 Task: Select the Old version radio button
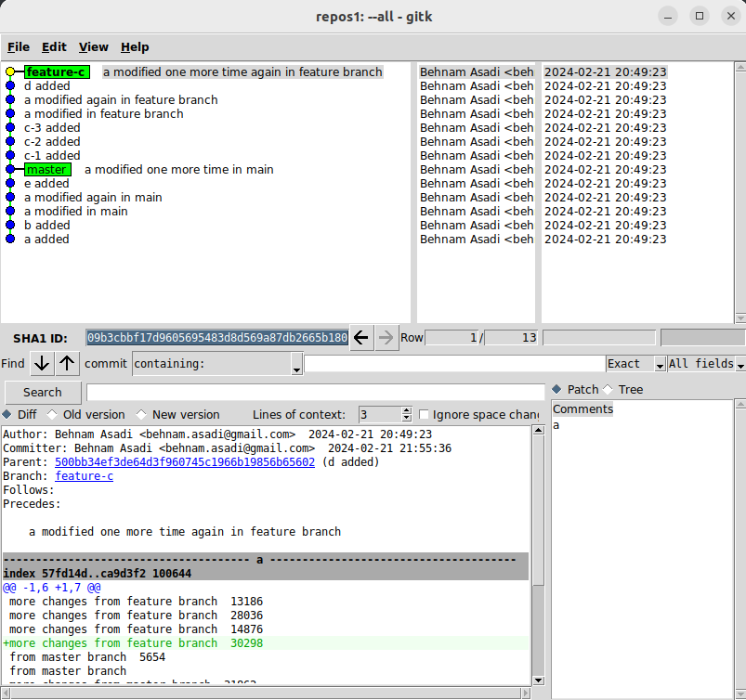click(x=52, y=415)
